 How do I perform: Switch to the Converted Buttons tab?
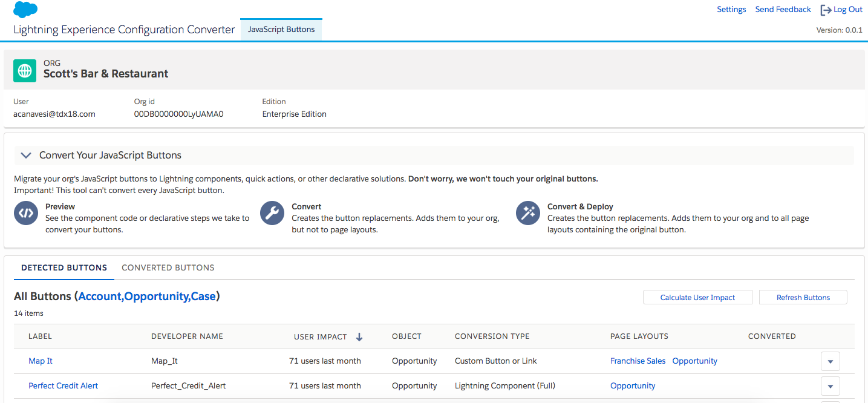tap(168, 267)
